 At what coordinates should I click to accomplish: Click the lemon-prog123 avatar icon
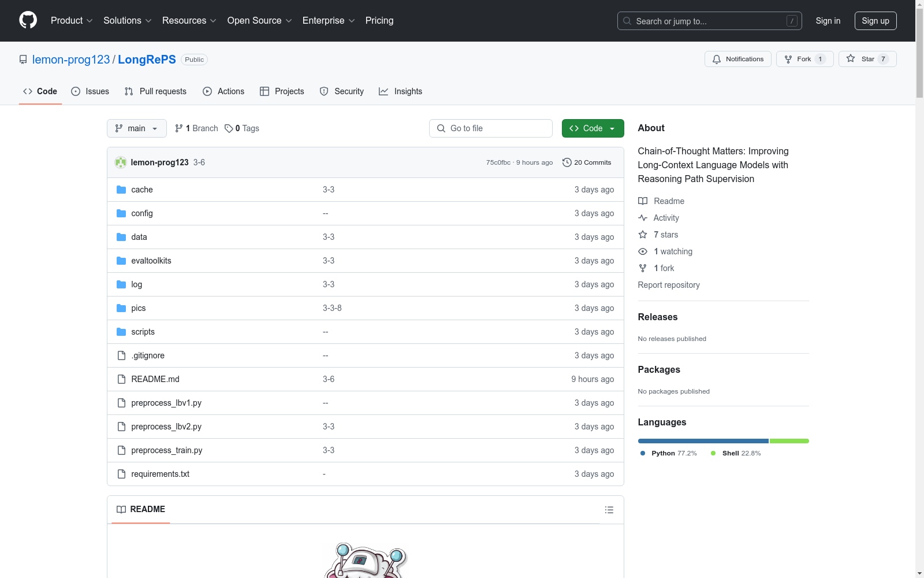point(121,162)
